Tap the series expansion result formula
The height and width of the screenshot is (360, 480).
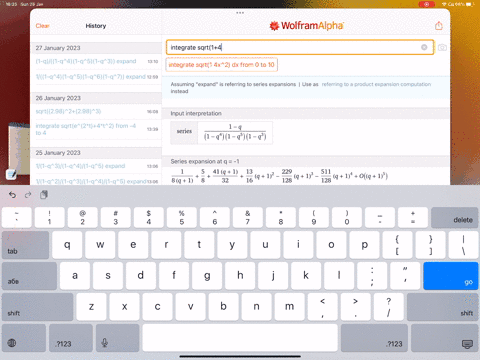tap(279, 176)
